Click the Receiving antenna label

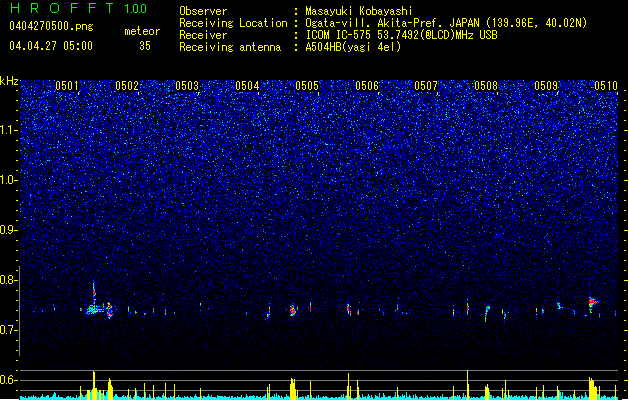[x=230, y=47]
